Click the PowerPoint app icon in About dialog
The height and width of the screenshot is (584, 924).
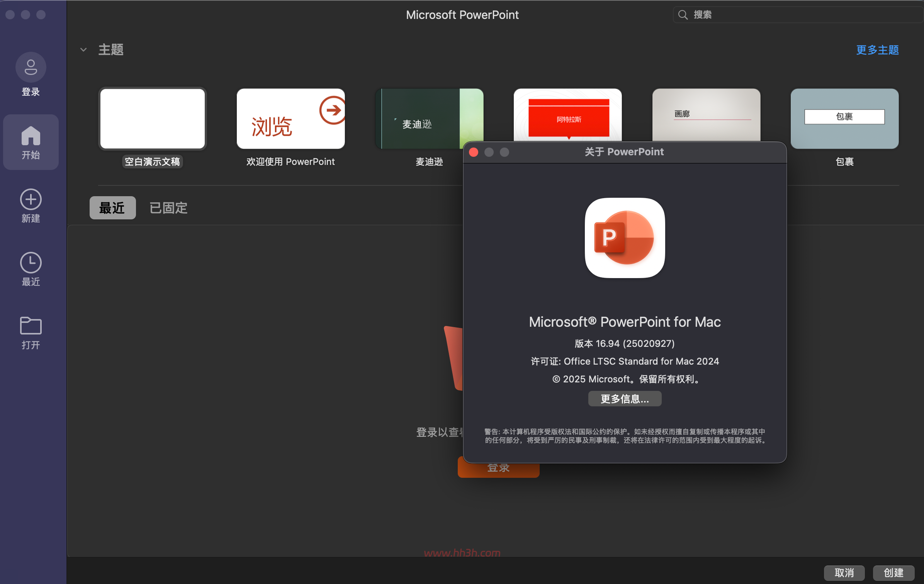(x=625, y=238)
